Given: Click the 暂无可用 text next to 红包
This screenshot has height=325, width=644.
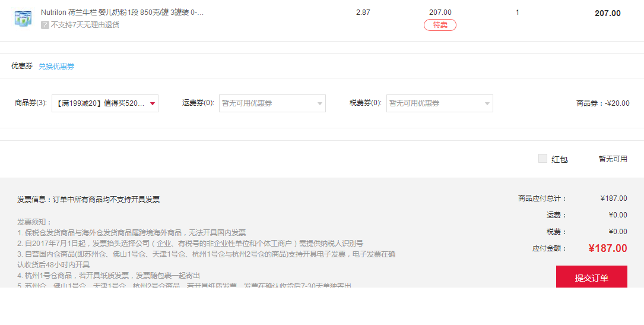Looking at the screenshot, I should click(x=613, y=159).
